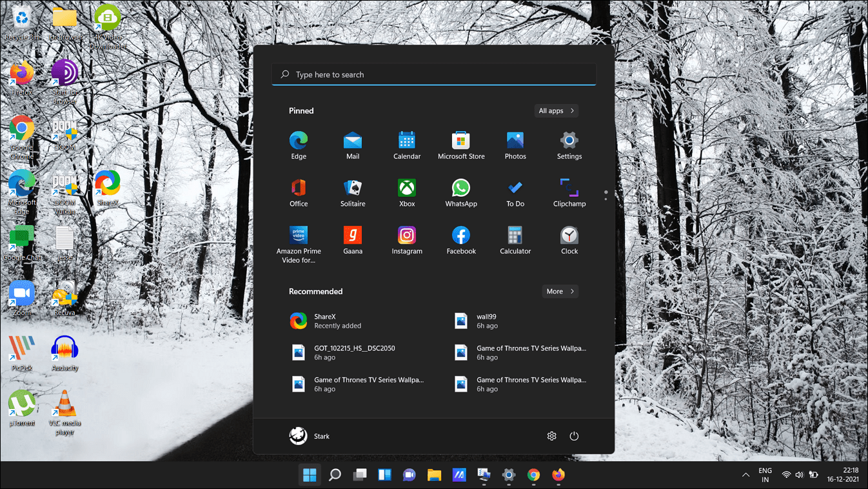The image size is (868, 489).
Task: Select ShareX desktop shortcut
Action: point(108,189)
